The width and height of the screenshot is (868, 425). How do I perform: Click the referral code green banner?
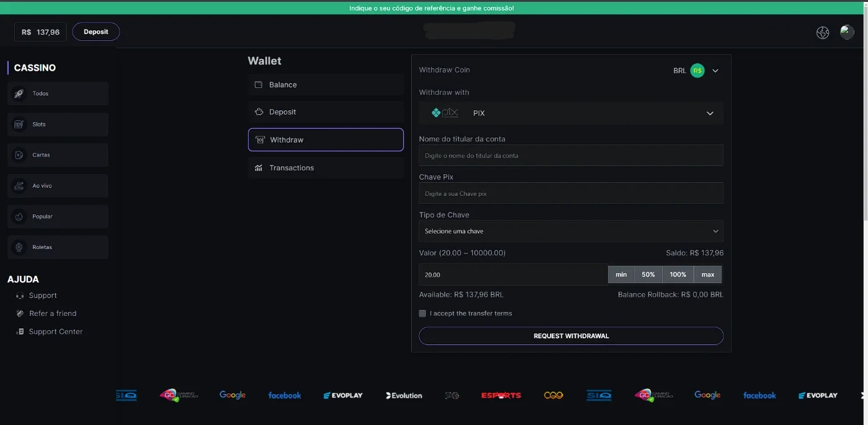pyautogui.click(x=432, y=8)
